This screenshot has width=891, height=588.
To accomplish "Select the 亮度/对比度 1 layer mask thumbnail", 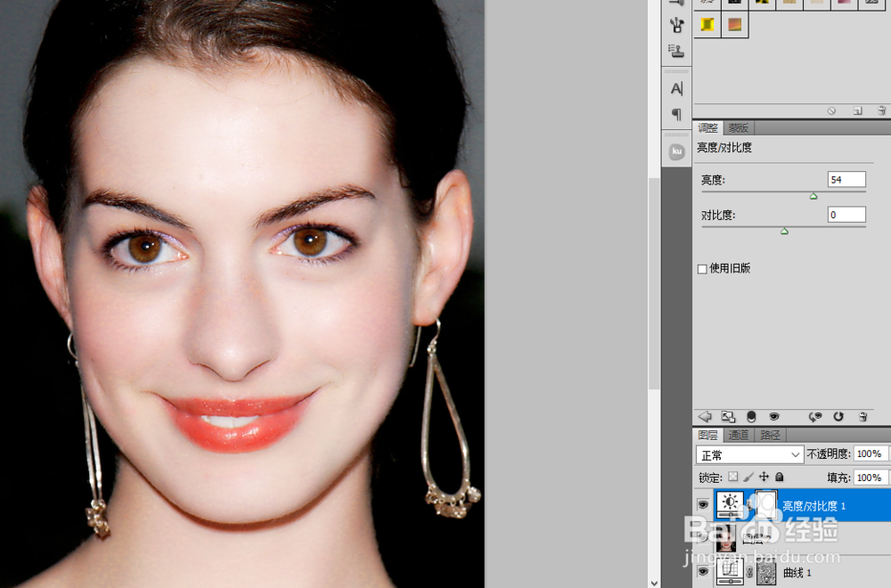I will coord(766,504).
